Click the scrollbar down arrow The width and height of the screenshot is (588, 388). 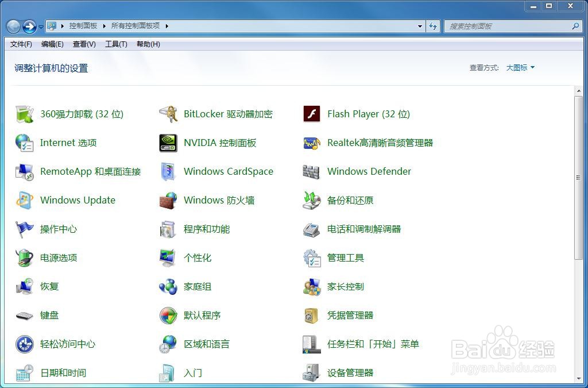(579, 379)
